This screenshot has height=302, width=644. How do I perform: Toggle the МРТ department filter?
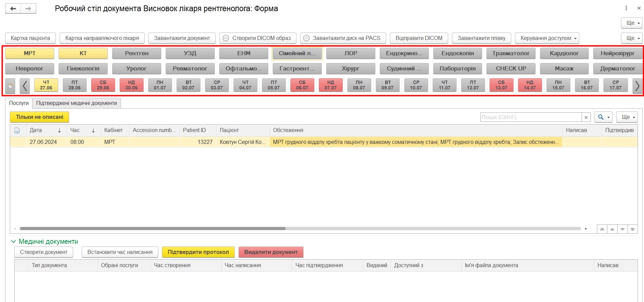tap(30, 53)
